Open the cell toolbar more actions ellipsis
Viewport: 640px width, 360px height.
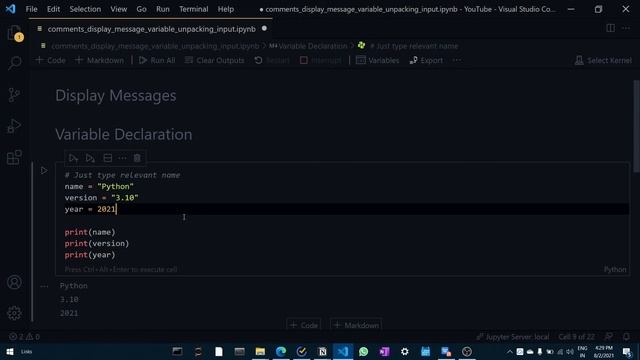pyautogui.click(x=122, y=158)
